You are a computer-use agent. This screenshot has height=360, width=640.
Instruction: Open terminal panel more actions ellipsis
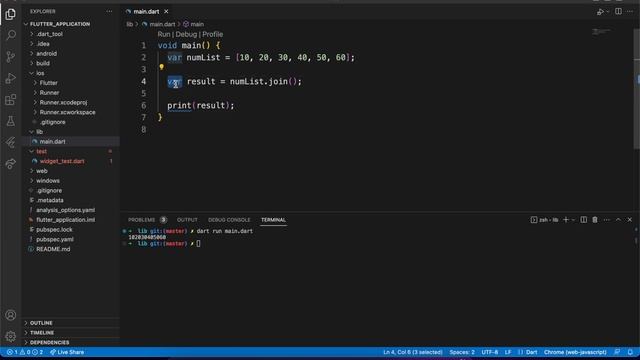point(607,220)
